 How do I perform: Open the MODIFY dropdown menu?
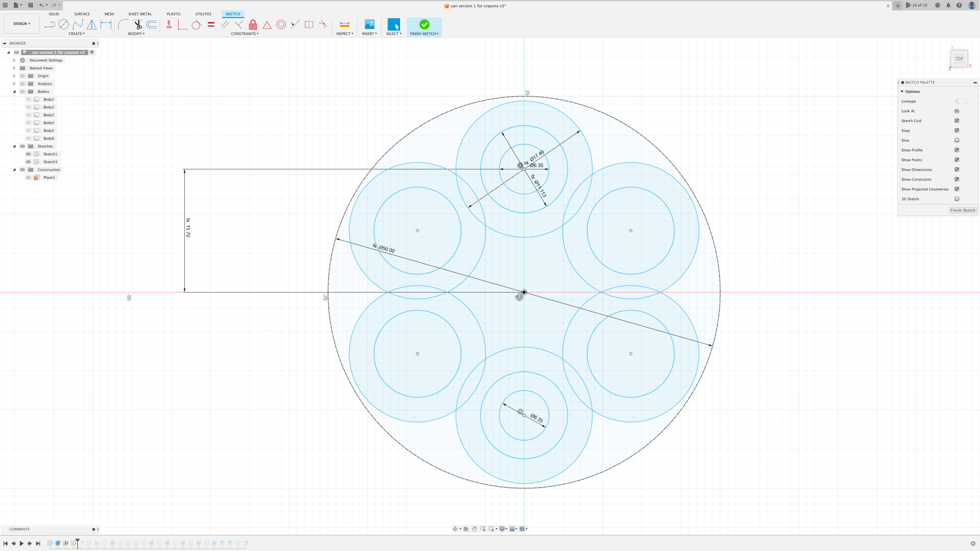(x=136, y=34)
